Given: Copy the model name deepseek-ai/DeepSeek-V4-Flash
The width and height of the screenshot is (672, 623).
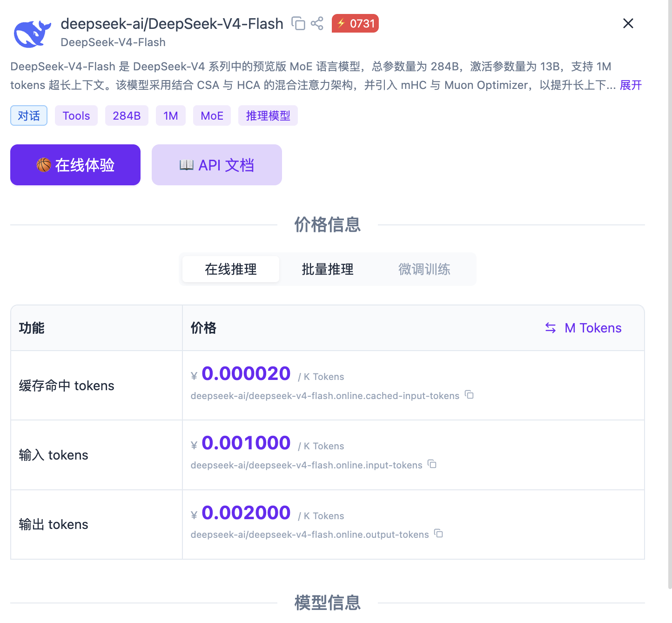Looking at the screenshot, I should tap(298, 23).
